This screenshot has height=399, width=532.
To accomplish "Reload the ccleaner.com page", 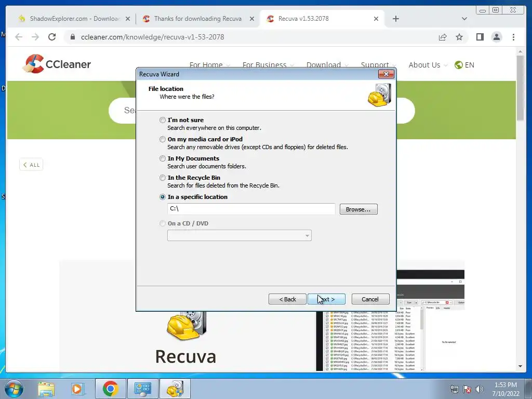I will pyautogui.click(x=52, y=37).
